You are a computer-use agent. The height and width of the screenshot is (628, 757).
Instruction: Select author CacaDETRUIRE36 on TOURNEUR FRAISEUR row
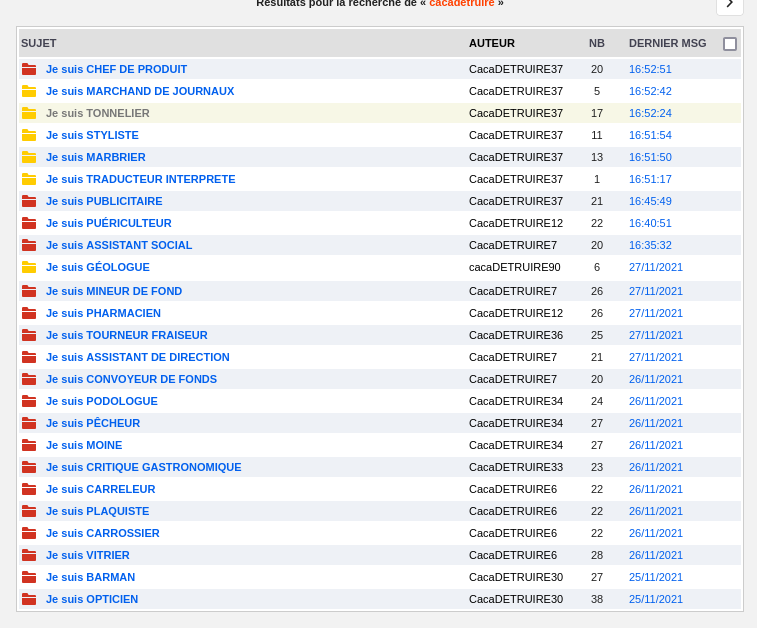coord(515,335)
